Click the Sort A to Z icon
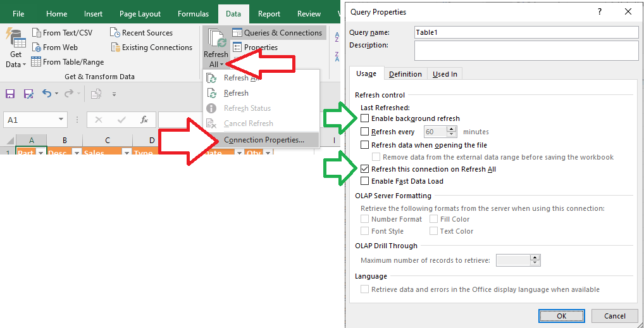This screenshot has height=328, width=644. (x=337, y=37)
